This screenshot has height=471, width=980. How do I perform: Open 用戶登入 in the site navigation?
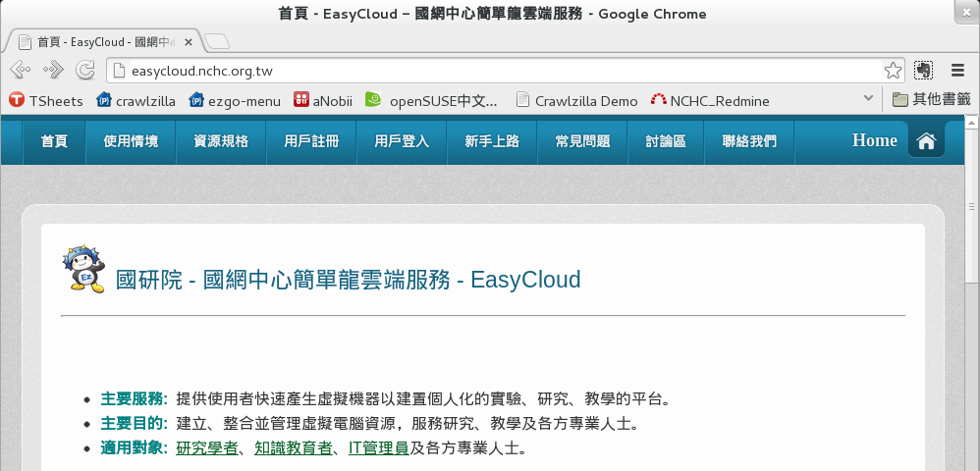point(402,141)
